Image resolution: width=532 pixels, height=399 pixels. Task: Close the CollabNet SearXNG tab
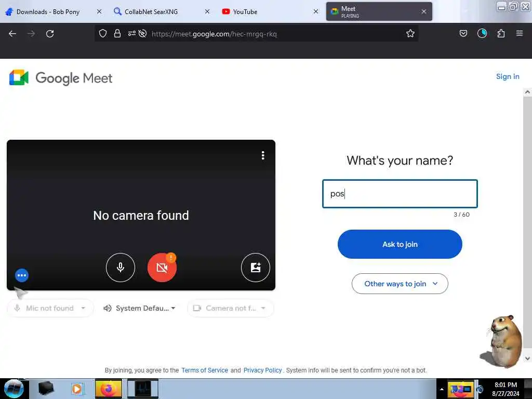(207, 11)
